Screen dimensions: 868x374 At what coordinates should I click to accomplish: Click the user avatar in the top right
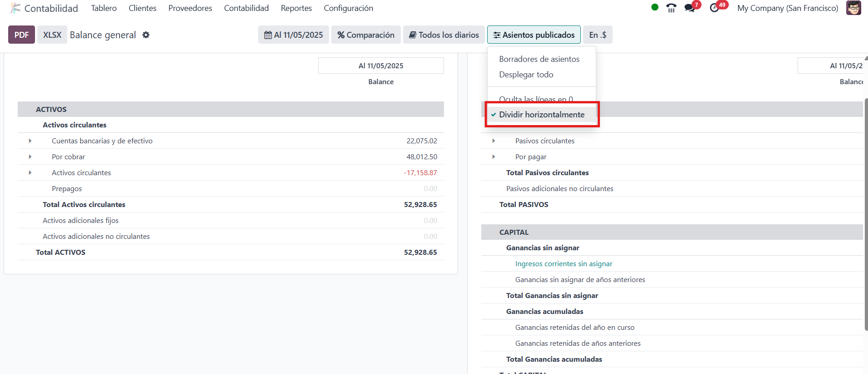pyautogui.click(x=853, y=8)
